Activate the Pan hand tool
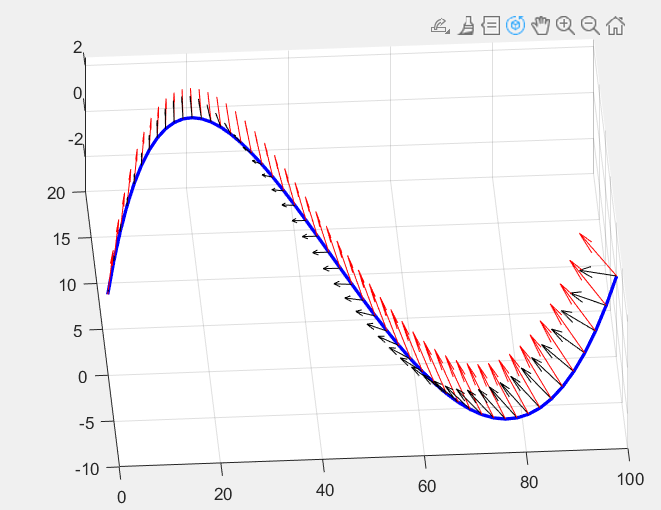This screenshot has height=510, width=661. (541, 26)
